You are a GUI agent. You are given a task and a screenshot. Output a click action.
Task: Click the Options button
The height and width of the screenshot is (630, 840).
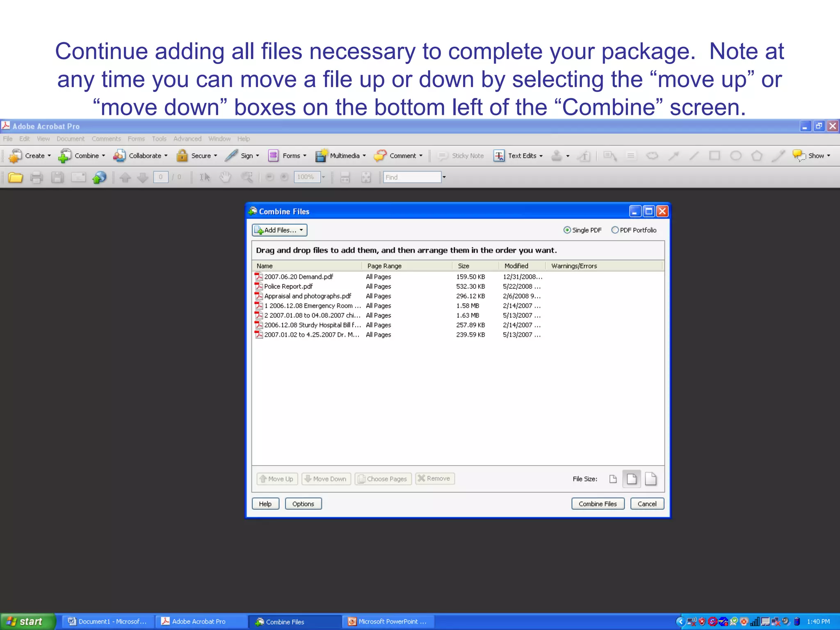(x=303, y=504)
